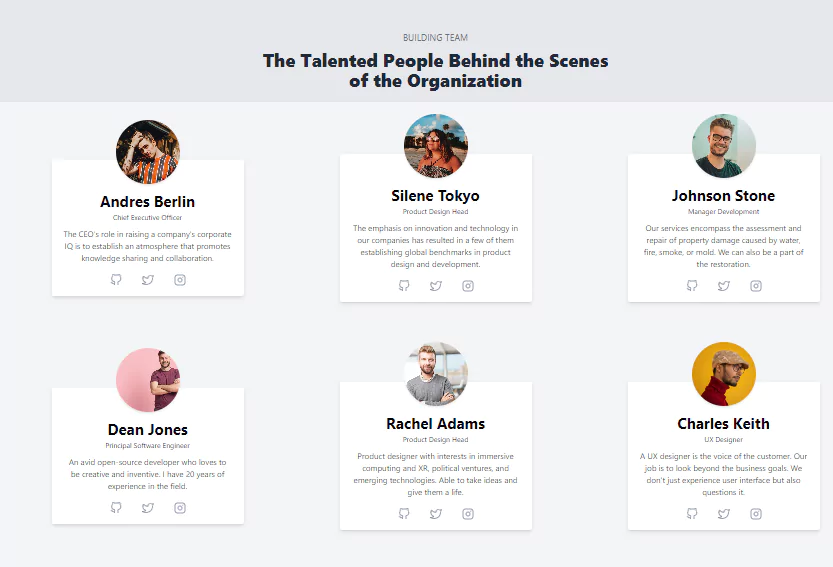Click Rachel Adams's Twitter icon
This screenshot has width=833, height=567.
pyautogui.click(x=436, y=513)
